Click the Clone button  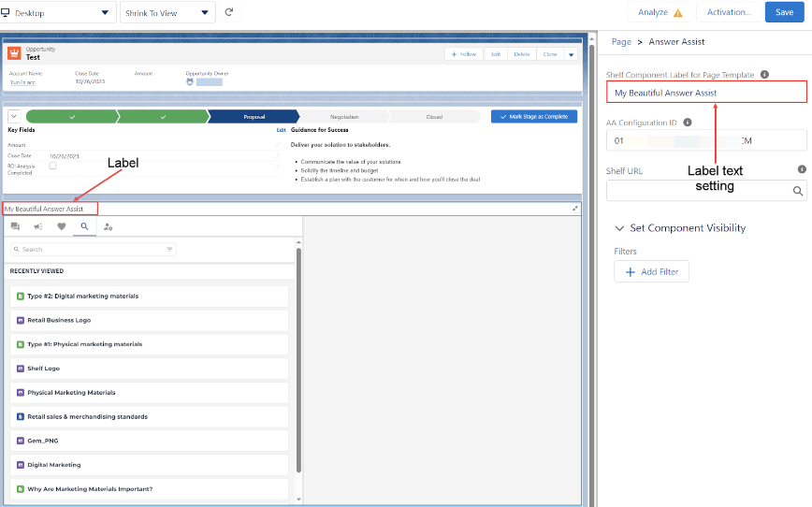pos(550,54)
